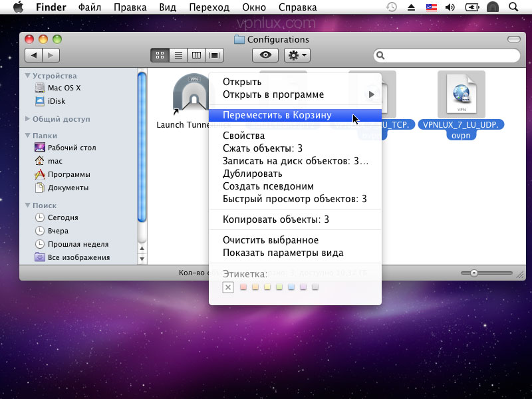This screenshot has width=532, height=399.
Task: Switch to Cover Flow view
Action: pos(214,55)
